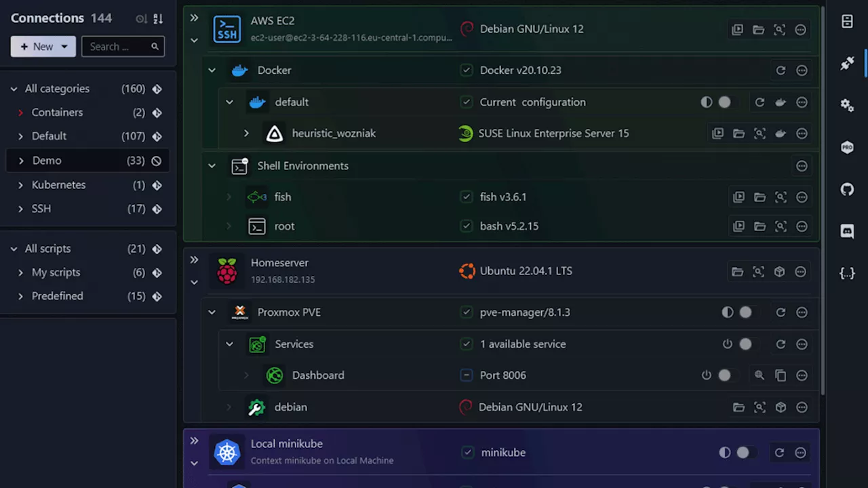Refresh Local minikube connection
The image size is (868, 488).
779,453
